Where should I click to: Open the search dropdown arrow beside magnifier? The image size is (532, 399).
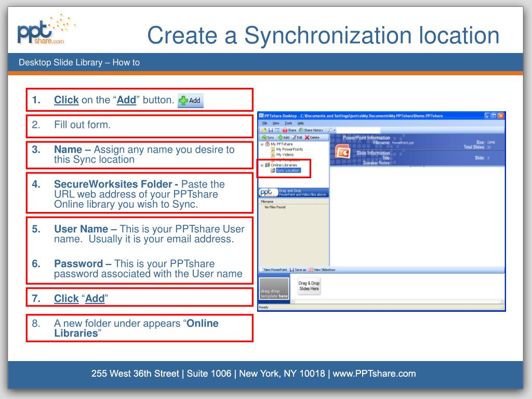coord(335,130)
